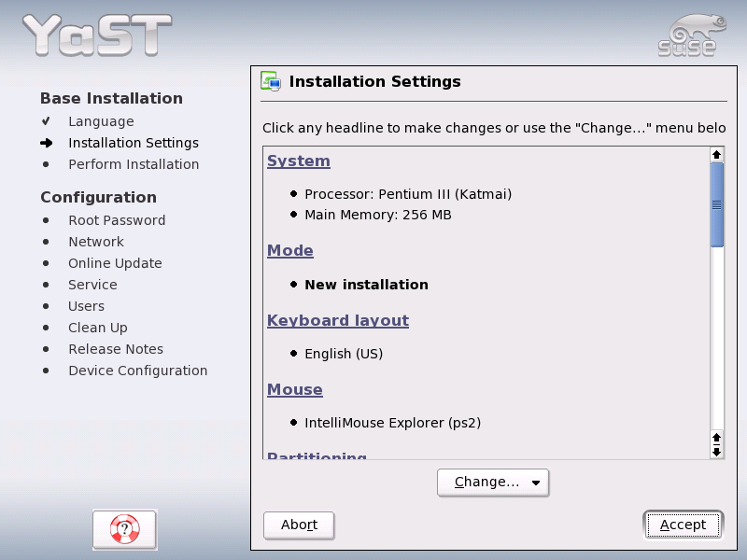
Task: Click the vertical scrollbar thumb
Action: (717, 204)
